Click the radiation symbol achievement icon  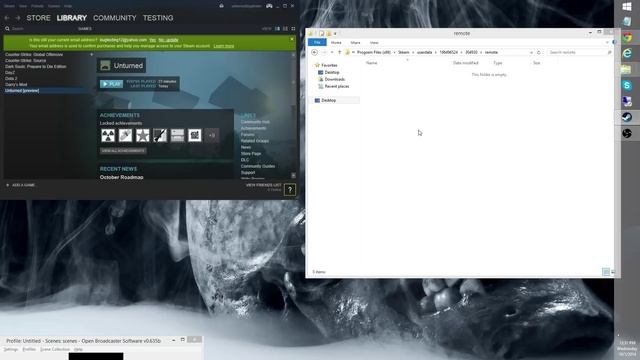(x=108, y=136)
